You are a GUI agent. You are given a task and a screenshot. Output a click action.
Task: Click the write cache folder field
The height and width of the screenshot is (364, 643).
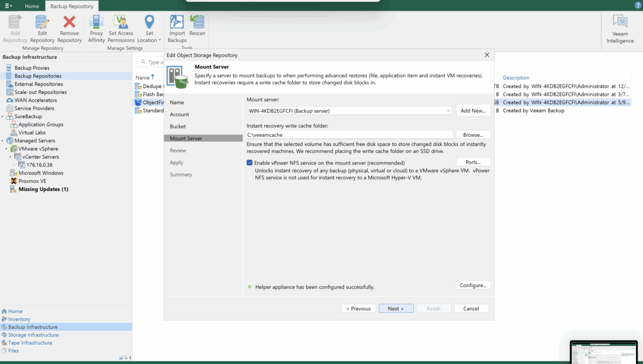350,135
